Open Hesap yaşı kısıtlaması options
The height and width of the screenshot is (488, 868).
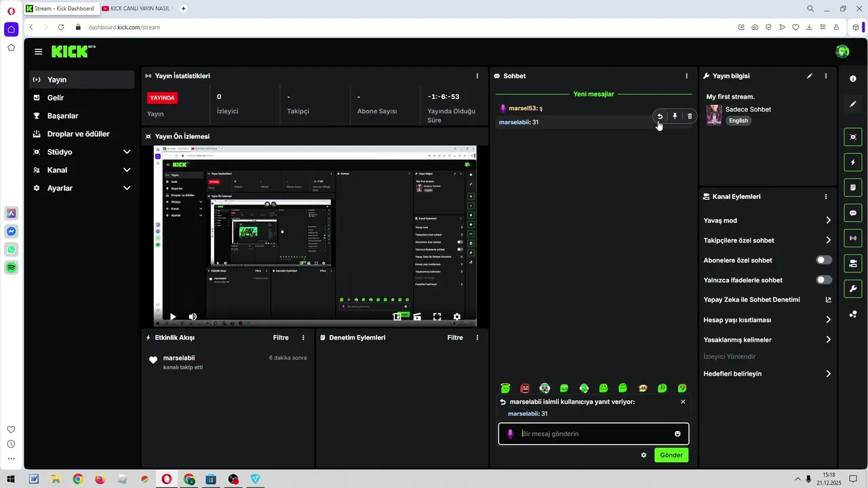[x=768, y=320]
